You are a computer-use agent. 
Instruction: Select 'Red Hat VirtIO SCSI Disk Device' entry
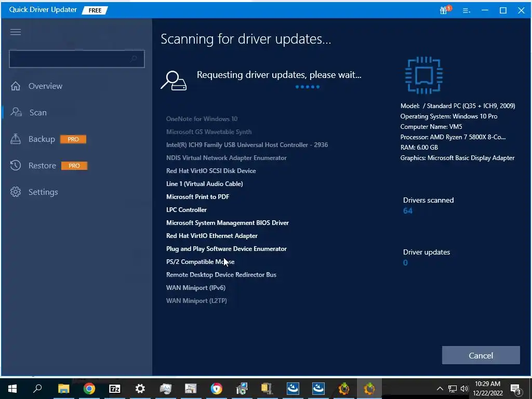click(211, 170)
